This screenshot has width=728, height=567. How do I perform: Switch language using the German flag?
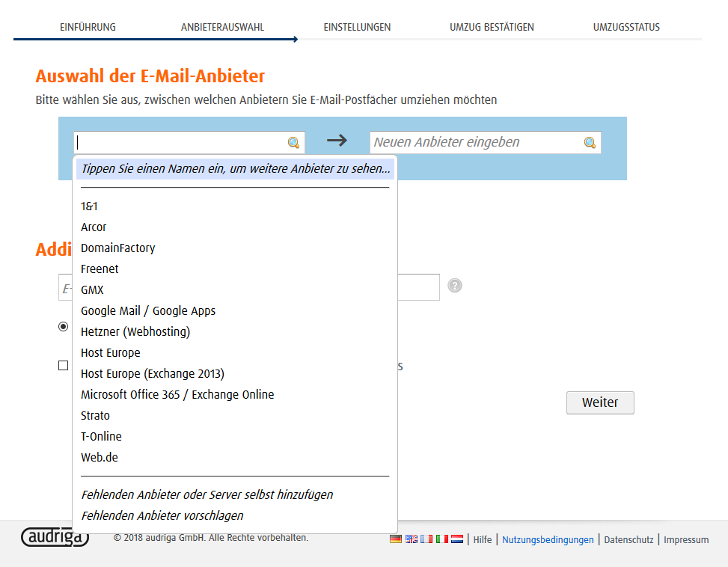[396, 539]
